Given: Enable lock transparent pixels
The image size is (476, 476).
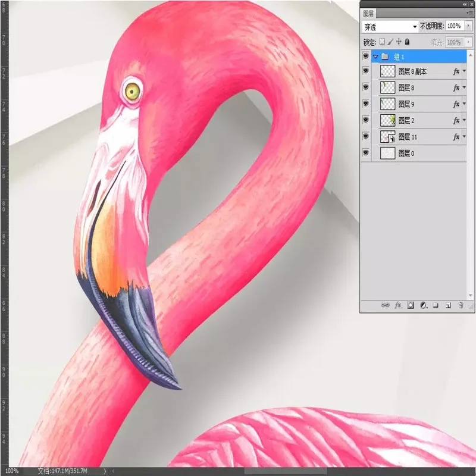Looking at the screenshot, I should pyautogui.click(x=383, y=42).
